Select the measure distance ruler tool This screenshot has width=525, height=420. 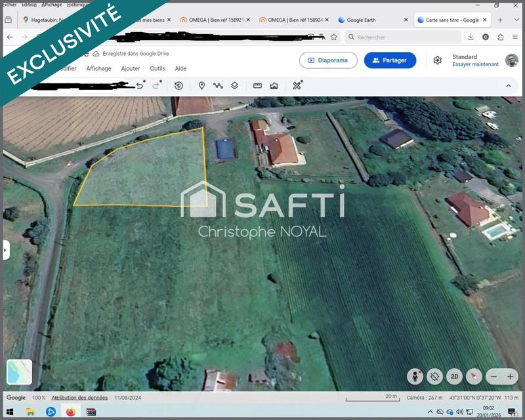[x=256, y=85]
